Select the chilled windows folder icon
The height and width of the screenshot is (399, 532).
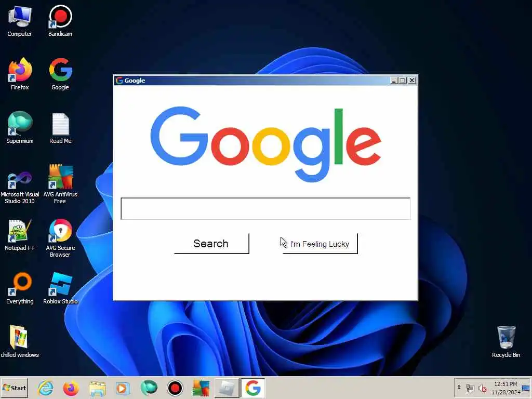20,341
